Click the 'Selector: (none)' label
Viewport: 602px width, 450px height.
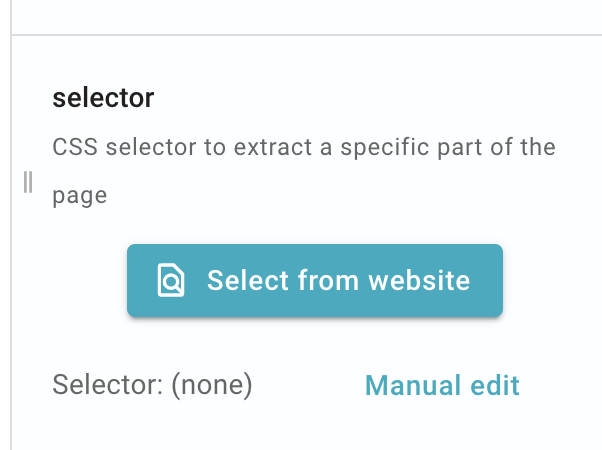pyautogui.click(x=152, y=384)
